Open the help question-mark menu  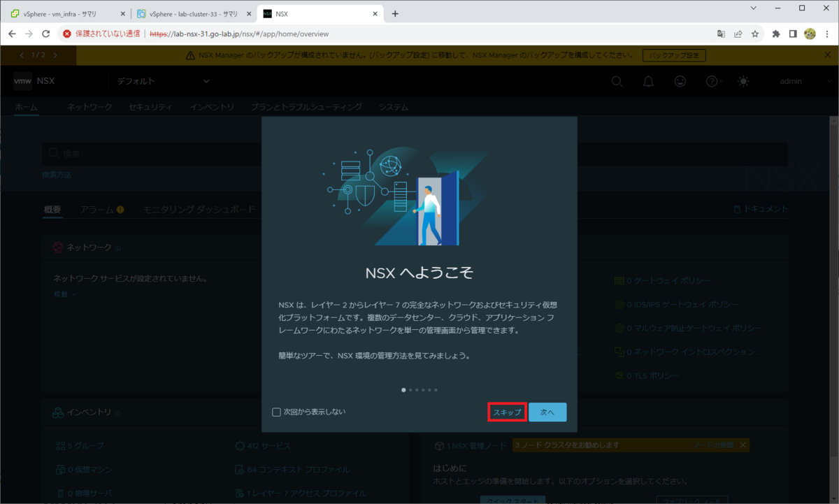[x=714, y=82]
